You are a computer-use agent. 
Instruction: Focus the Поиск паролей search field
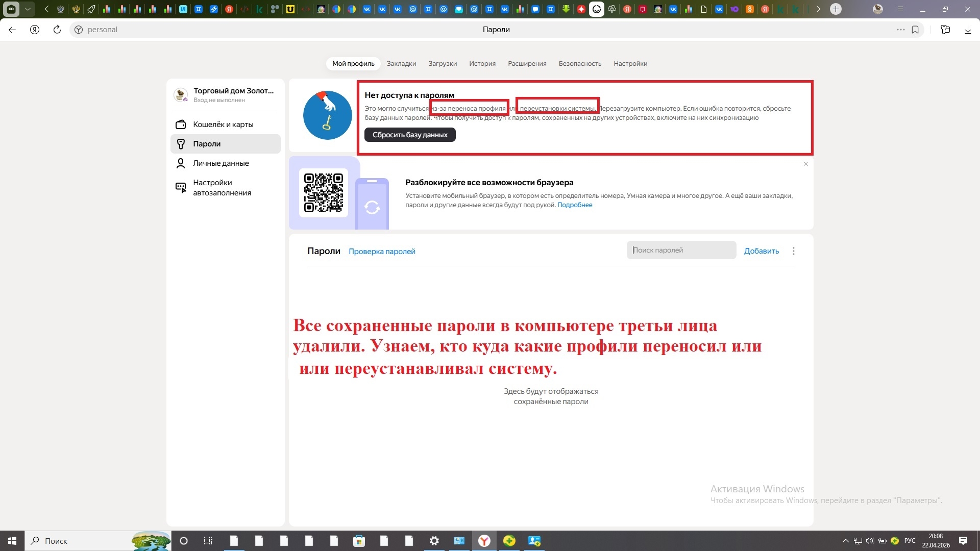pyautogui.click(x=681, y=250)
